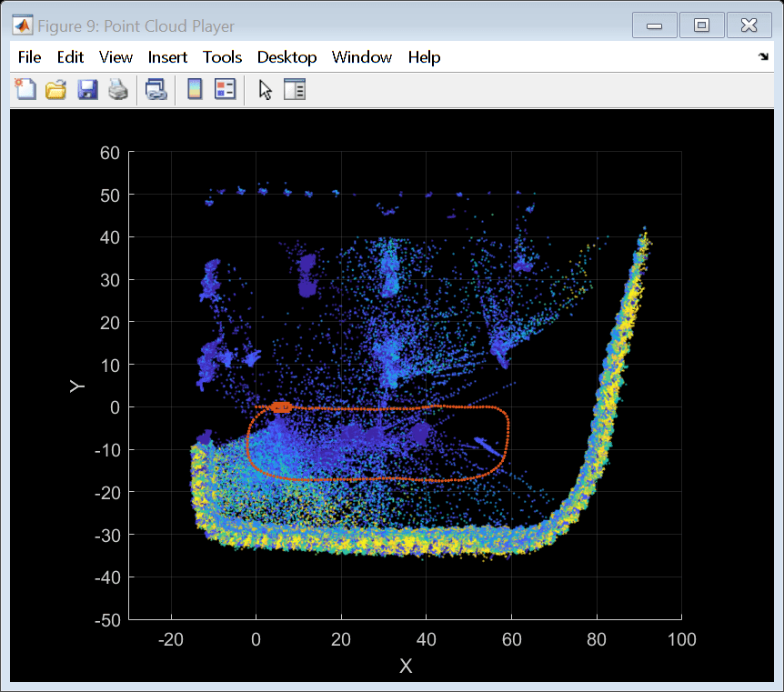Open the Help menu

[x=424, y=57]
